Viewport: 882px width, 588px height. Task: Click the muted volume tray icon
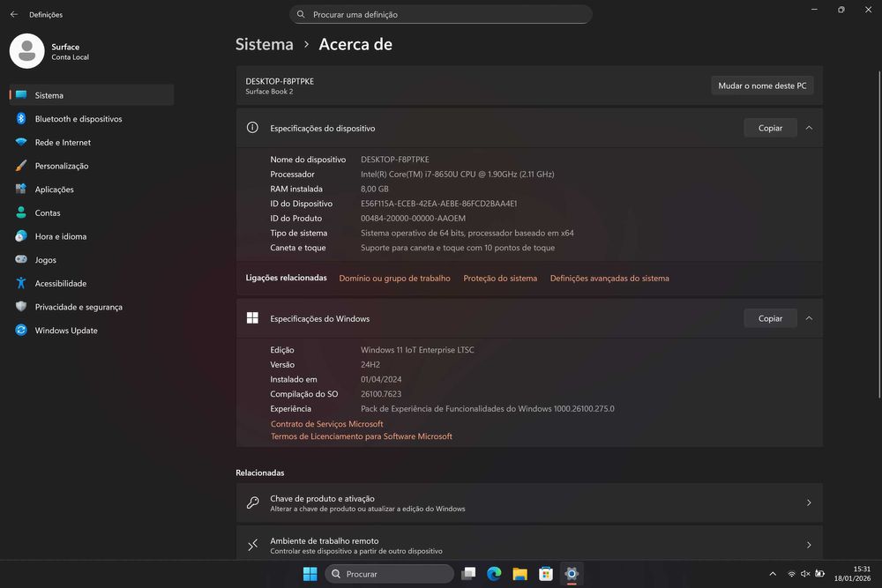pos(805,574)
